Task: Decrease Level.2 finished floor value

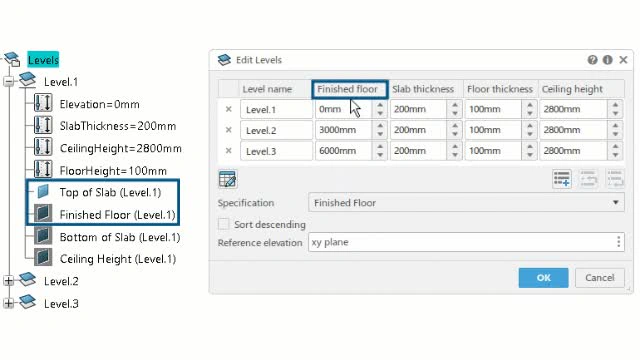Action: (x=380, y=135)
